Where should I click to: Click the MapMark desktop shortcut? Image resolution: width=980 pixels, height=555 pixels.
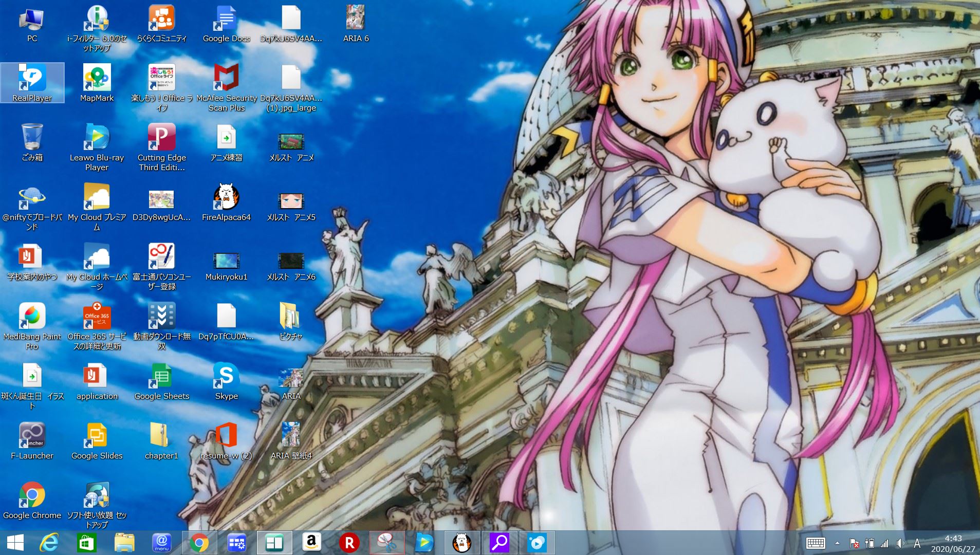click(x=97, y=83)
